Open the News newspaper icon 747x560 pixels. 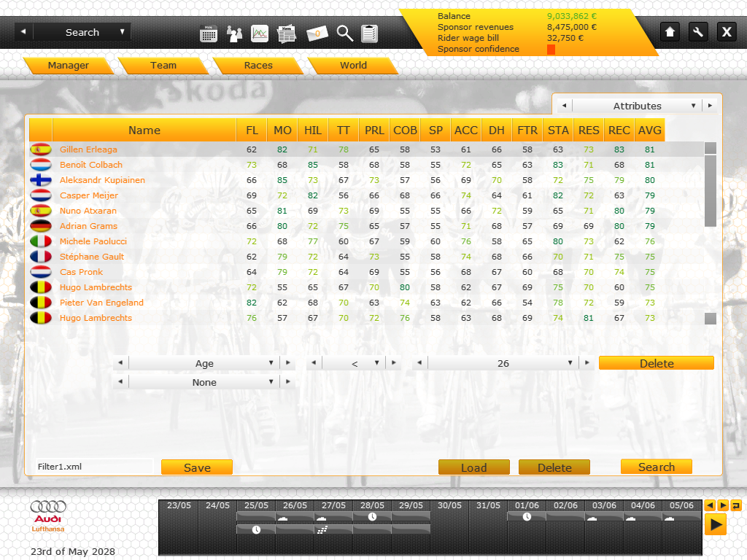click(287, 34)
